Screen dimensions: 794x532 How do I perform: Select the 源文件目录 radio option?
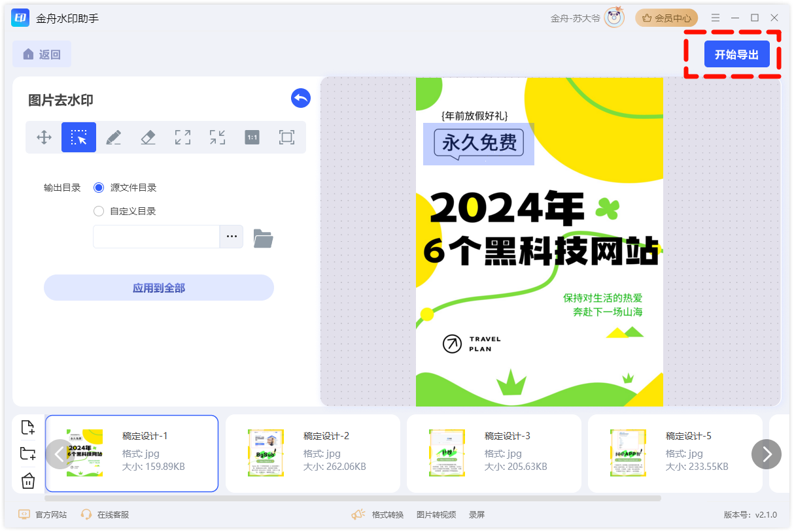coord(99,188)
